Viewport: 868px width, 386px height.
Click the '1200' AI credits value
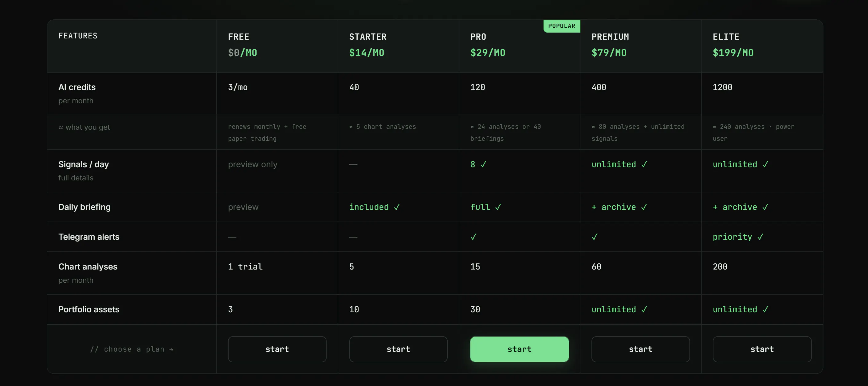tap(722, 87)
